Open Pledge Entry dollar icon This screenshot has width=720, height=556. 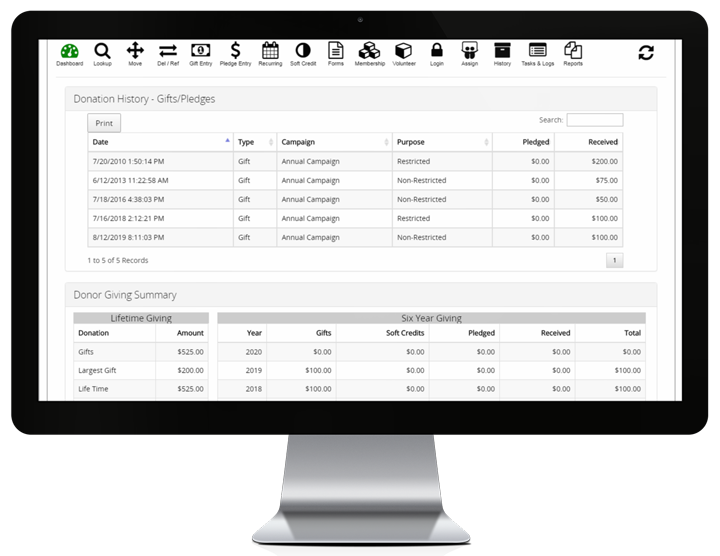(236, 55)
